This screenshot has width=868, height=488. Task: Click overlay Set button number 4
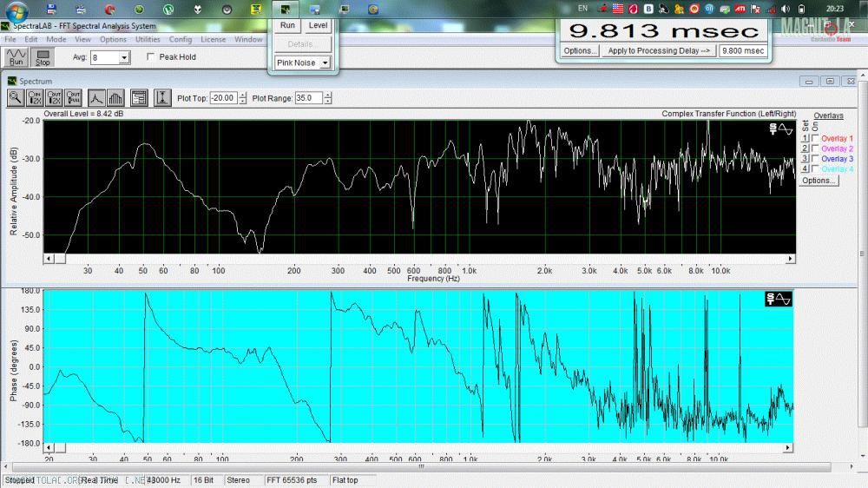pos(806,168)
